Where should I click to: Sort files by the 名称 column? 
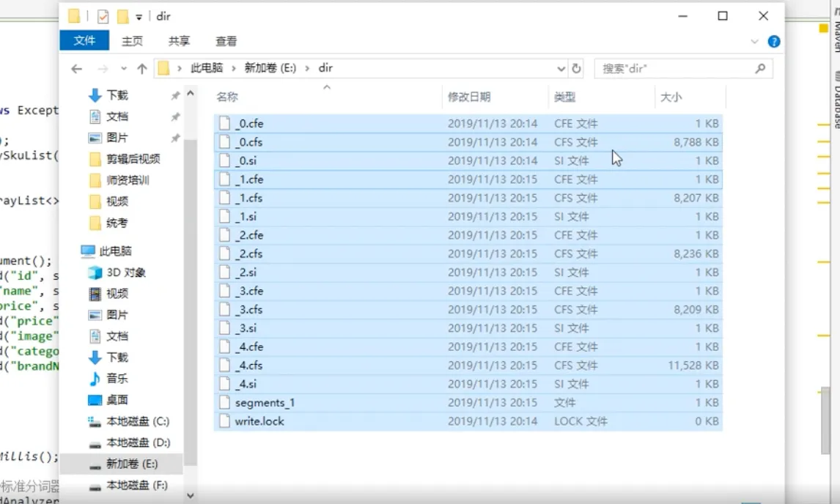[227, 97]
